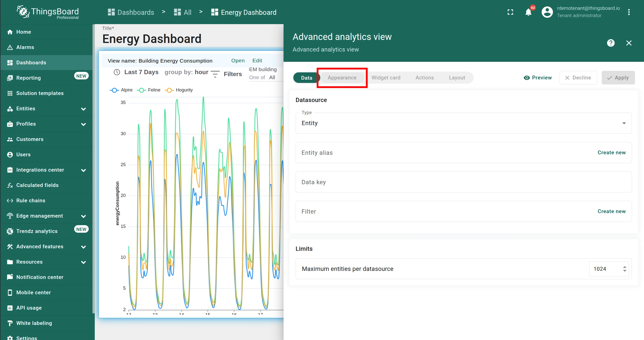644x340 pixels.
Task: Switch to the Appearance tab
Action: tap(342, 78)
